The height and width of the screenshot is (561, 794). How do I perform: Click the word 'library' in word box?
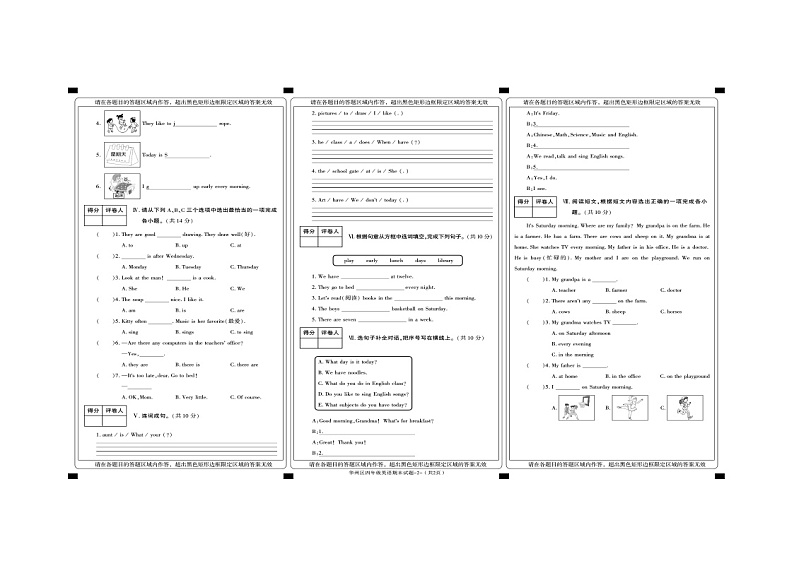445,260
